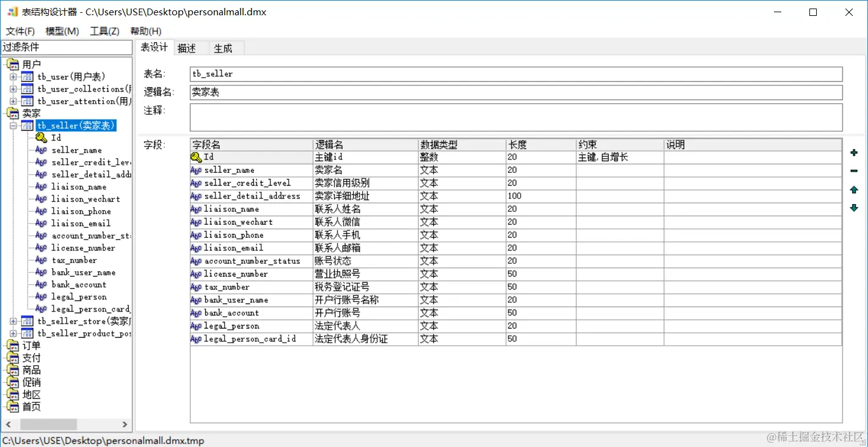Click the tb_seller_product_pos table icon

[x=27, y=333]
